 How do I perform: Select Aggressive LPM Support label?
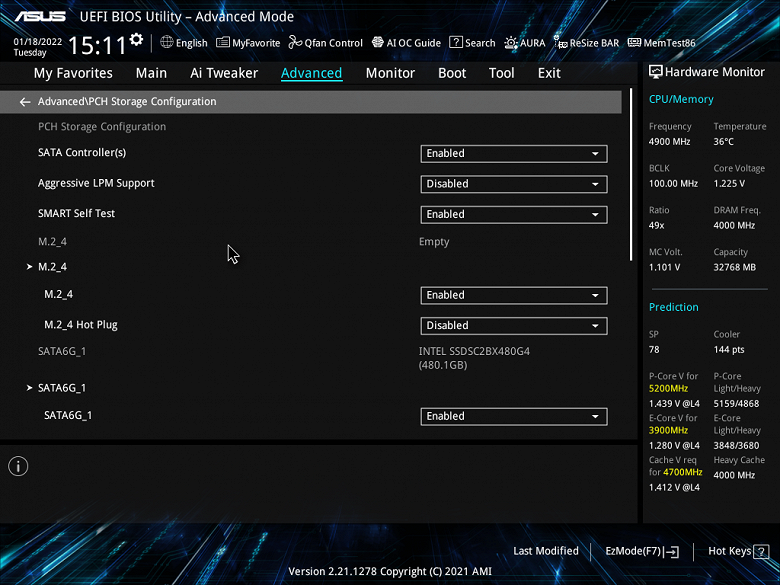coord(96,184)
